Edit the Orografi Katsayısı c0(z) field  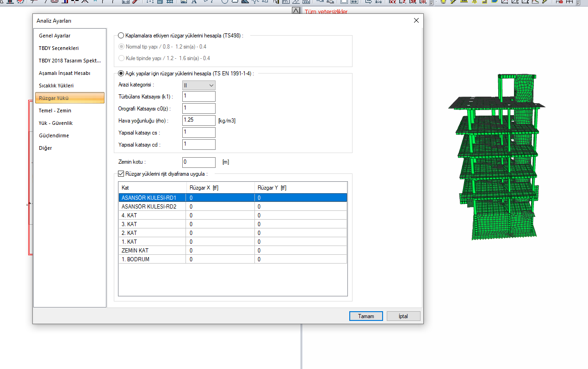point(199,108)
